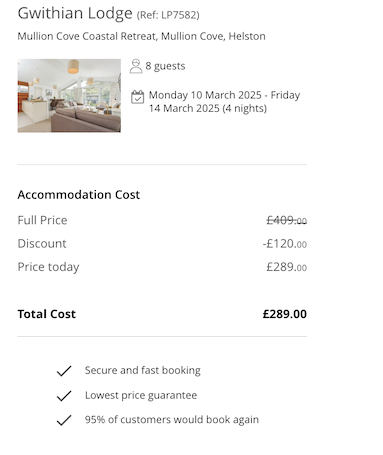Screen dimensions: 383x455
Task: Click the Ref: LP7582 reference text
Action: [168, 15]
